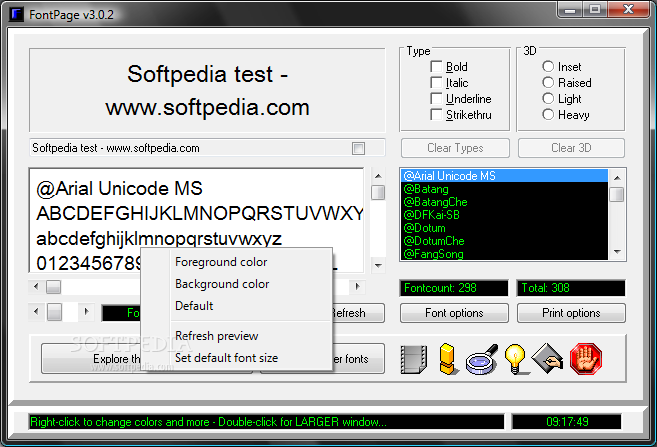This screenshot has width=657, height=447.
Task: Click the Explore button at bottom left
Action: [91, 359]
